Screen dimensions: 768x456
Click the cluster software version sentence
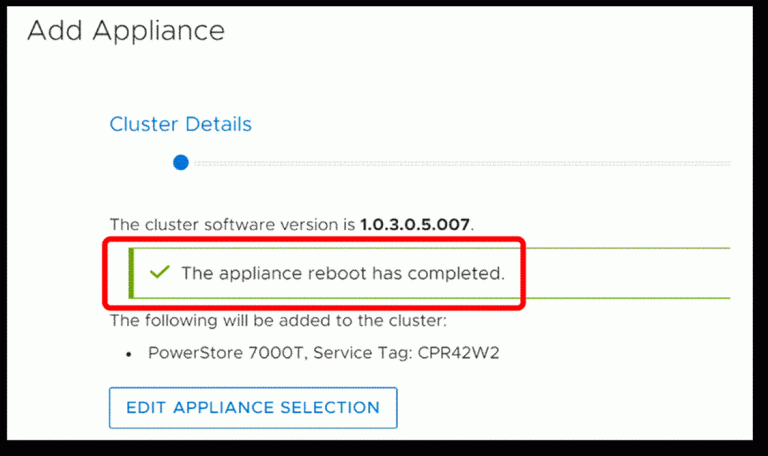pyautogui.click(x=292, y=224)
